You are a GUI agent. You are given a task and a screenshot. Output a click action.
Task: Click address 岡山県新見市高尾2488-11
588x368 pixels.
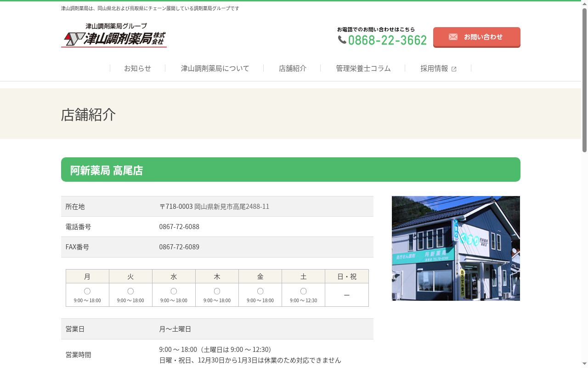pyautogui.click(x=232, y=207)
